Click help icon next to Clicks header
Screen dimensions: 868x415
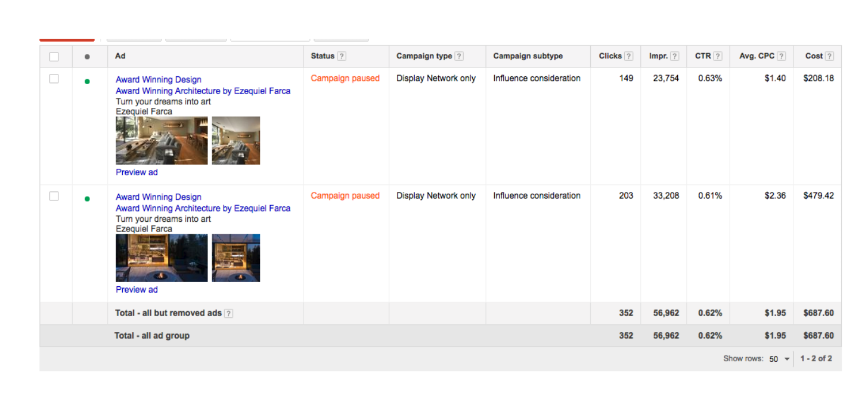coord(628,56)
